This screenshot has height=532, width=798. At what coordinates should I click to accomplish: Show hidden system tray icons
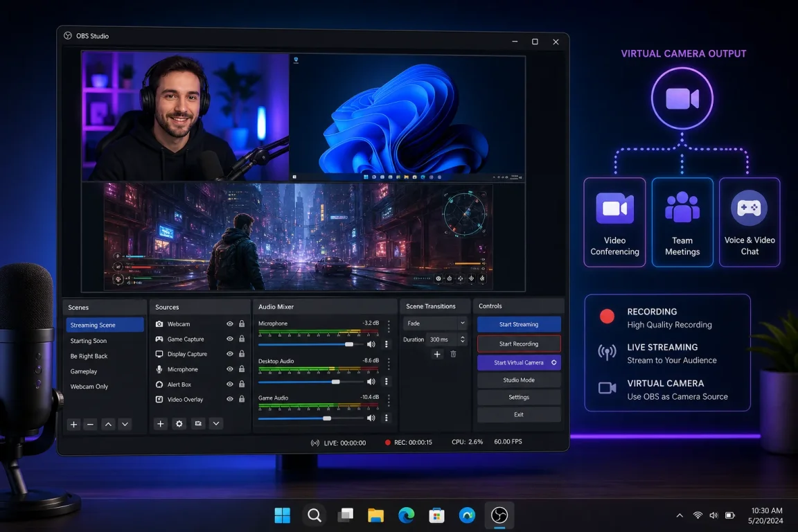coord(680,515)
